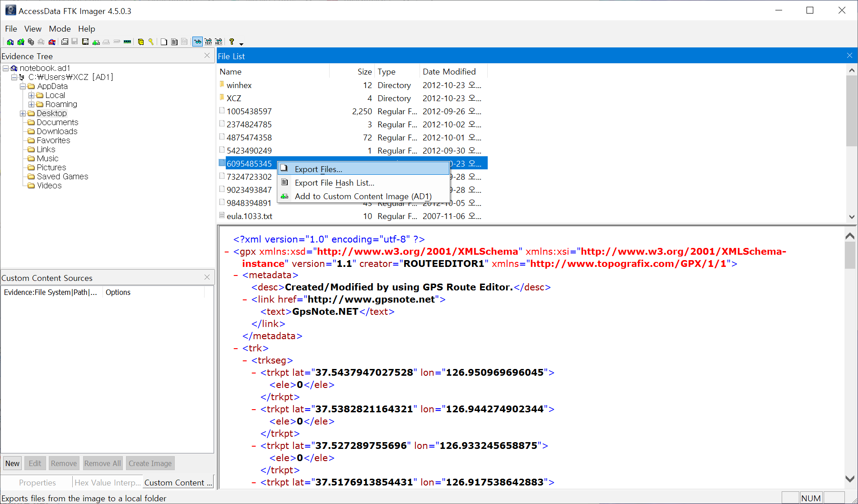
Task: Click the file icon beside 1005438597
Action: coord(222,111)
